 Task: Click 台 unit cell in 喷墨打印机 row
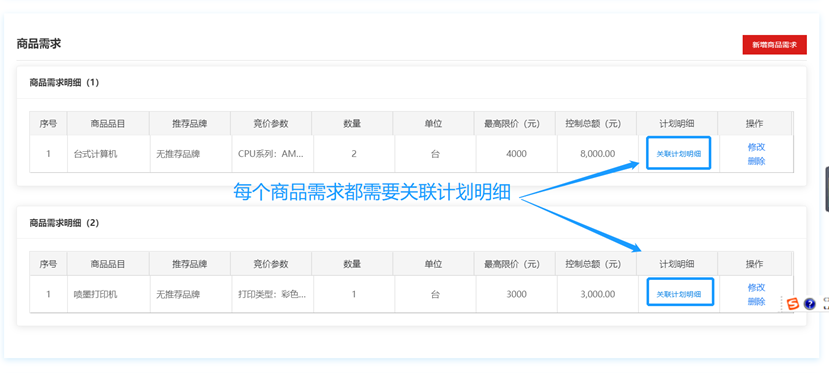(x=435, y=294)
